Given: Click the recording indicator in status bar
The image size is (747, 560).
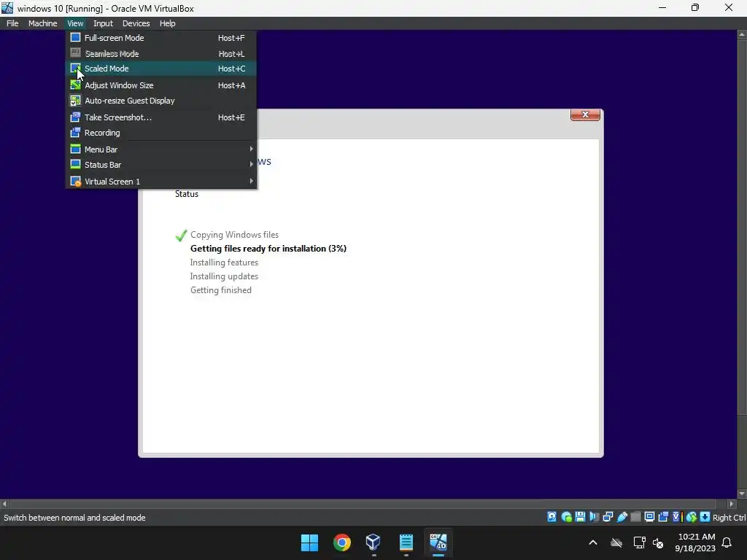Looking at the screenshot, I should click(x=663, y=517).
